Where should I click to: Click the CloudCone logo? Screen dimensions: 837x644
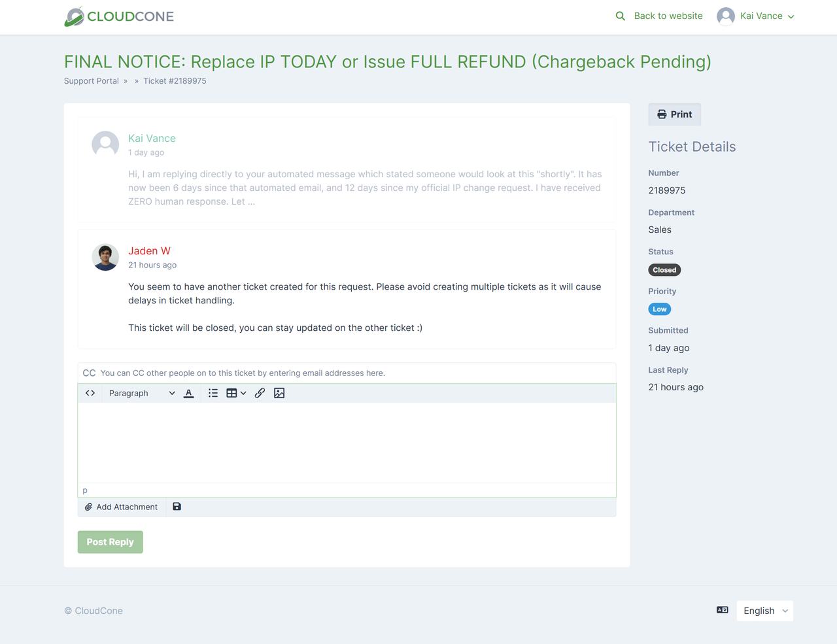pyautogui.click(x=119, y=16)
